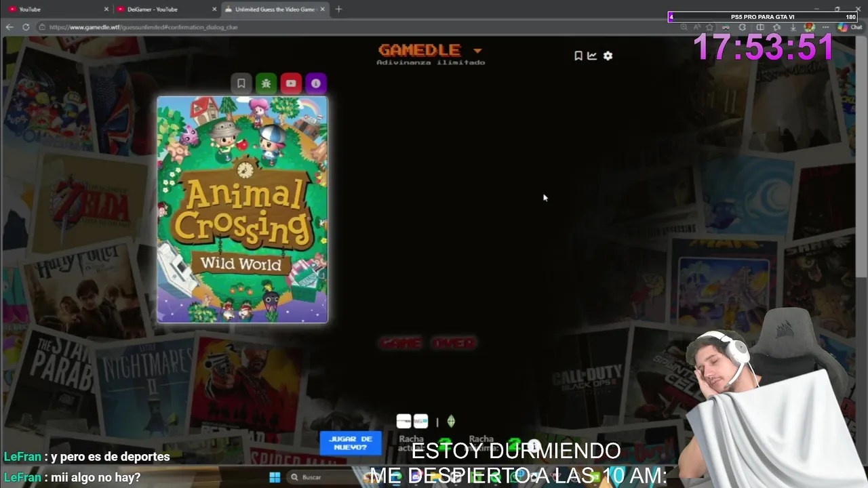Open the browser three-dots menu
The width and height of the screenshot is (868, 488).
(825, 27)
